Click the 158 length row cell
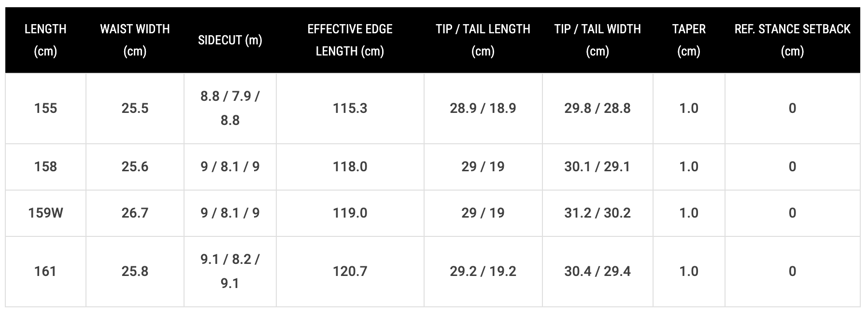Screen dimensions: 868x316 [x=45, y=166]
